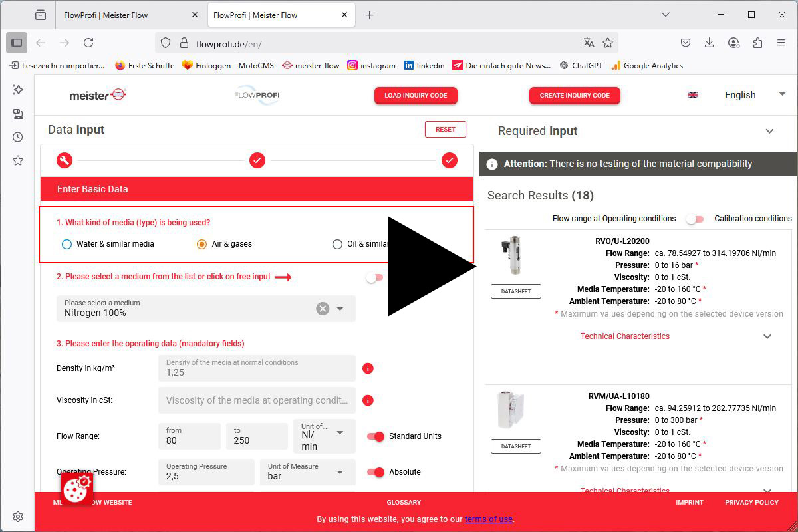This screenshot has width=798, height=532.
Task: Click the browser address bar
Action: (x=386, y=43)
